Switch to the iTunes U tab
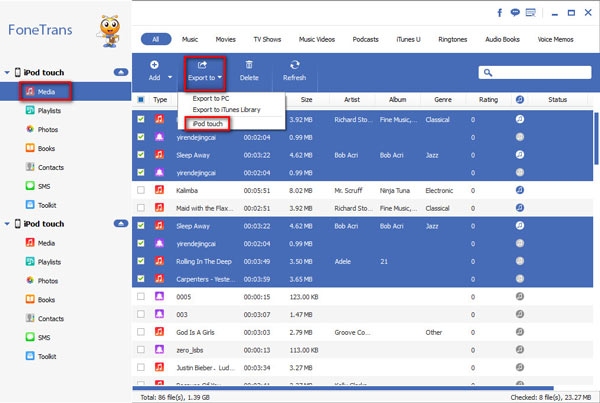 (408, 39)
